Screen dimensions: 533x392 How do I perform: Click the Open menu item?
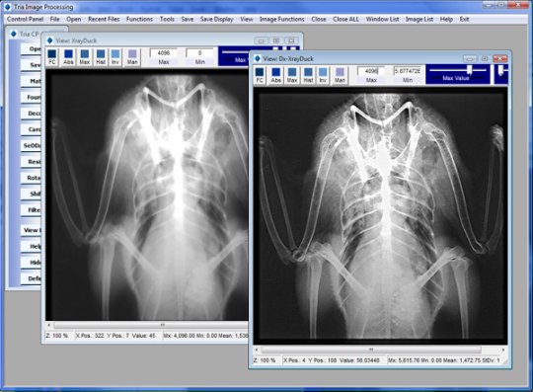coord(74,19)
